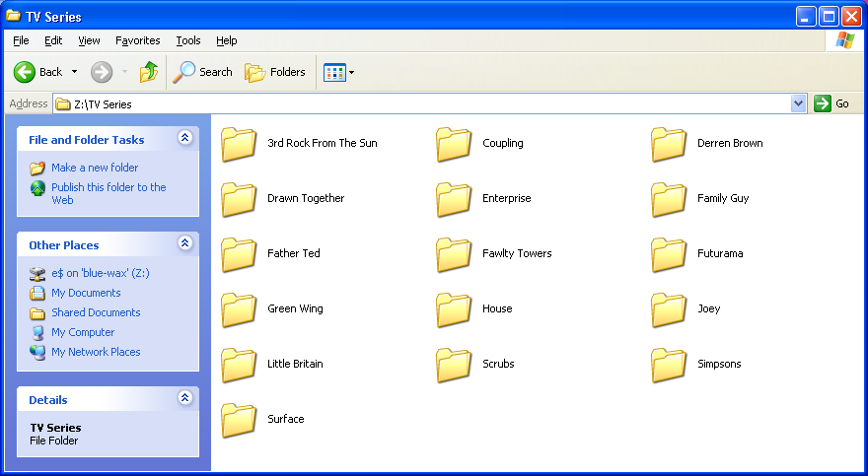Select the Futurama folder icon

coord(669,255)
